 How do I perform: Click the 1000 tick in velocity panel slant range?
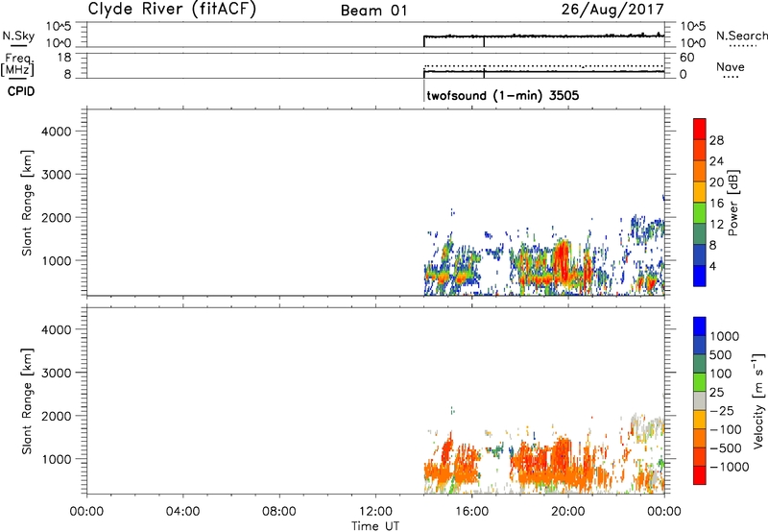coord(57,459)
